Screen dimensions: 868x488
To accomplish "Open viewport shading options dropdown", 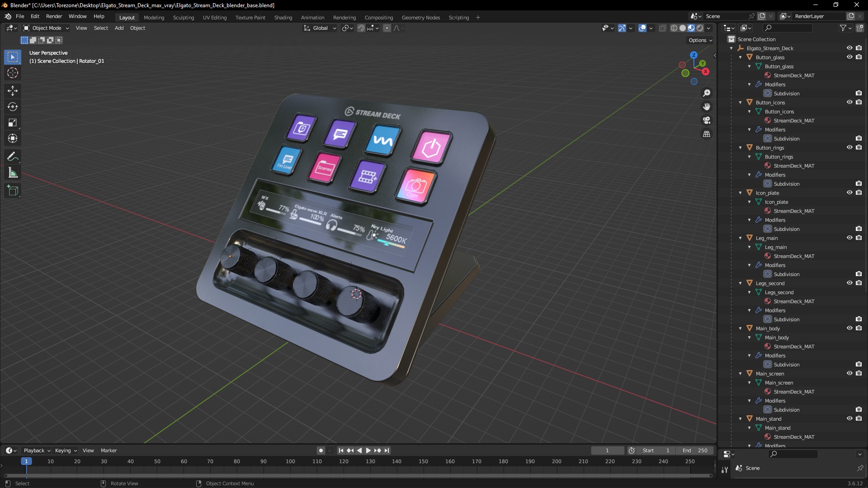I will pyautogui.click(x=708, y=28).
